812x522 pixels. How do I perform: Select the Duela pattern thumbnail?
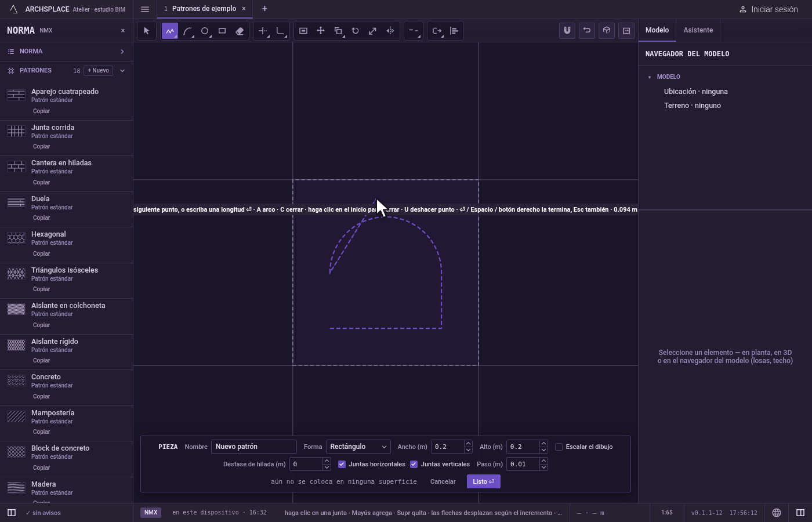pos(16,202)
